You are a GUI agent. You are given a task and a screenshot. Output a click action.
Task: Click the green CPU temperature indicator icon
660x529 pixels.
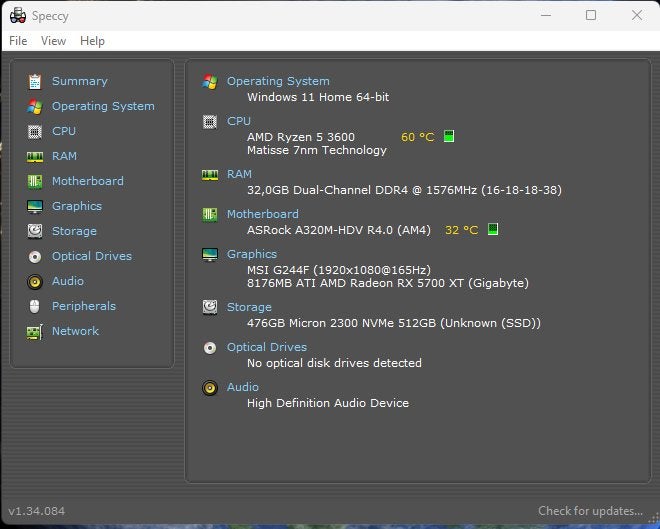[x=449, y=136]
